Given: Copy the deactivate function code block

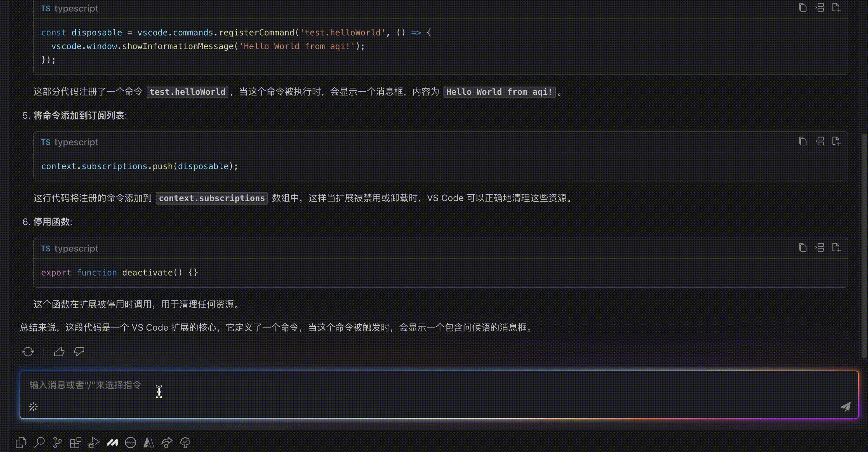Looking at the screenshot, I should click(x=803, y=248).
